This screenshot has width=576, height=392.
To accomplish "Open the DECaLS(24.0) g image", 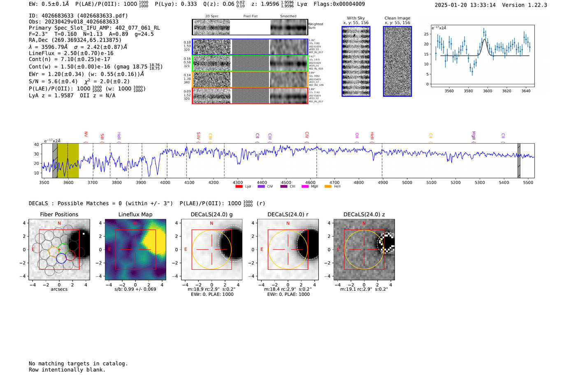I will 212,250.
